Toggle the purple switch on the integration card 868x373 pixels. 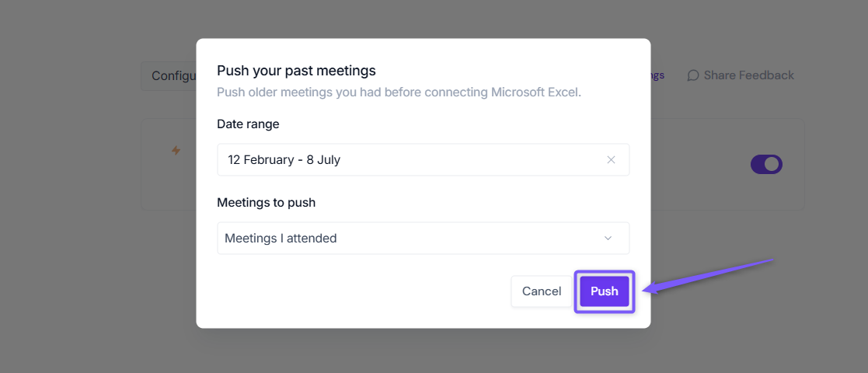pos(766,165)
